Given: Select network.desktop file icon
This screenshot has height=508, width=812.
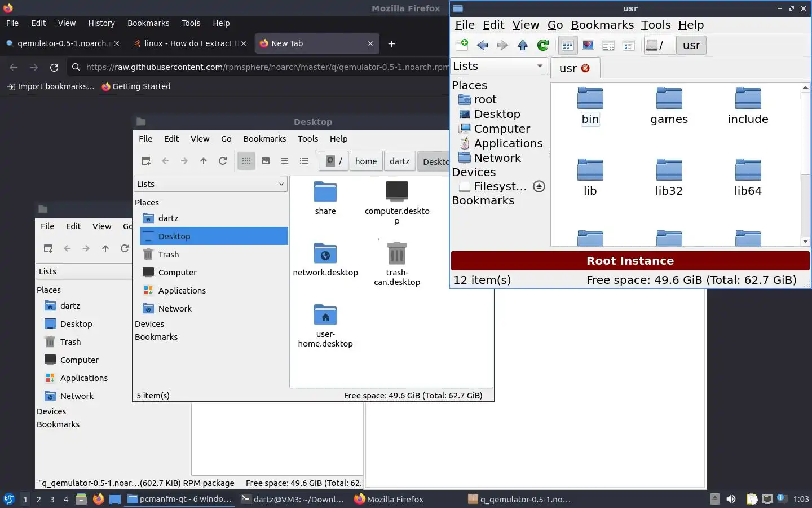Looking at the screenshot, I should [325, 260].
